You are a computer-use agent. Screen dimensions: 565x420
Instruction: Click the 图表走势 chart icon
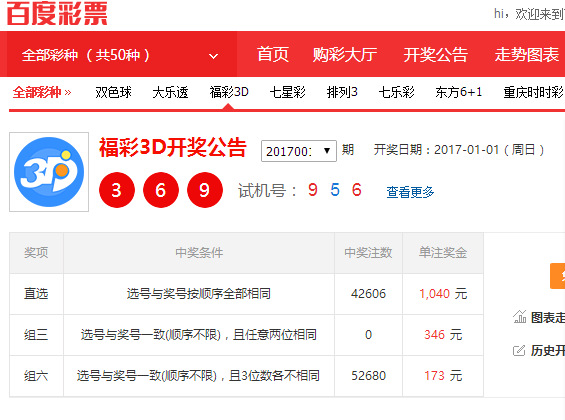pos(520,317)
